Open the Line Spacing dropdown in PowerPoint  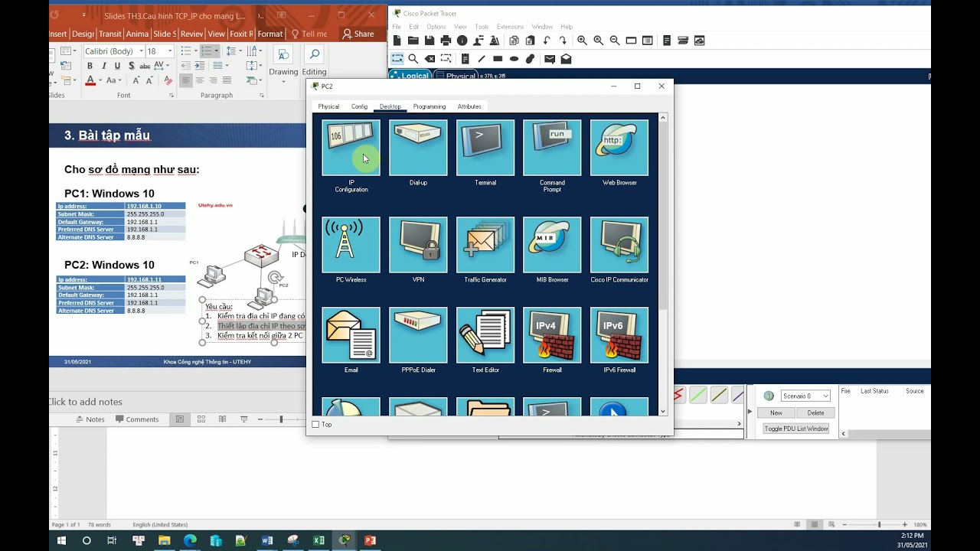234,51
